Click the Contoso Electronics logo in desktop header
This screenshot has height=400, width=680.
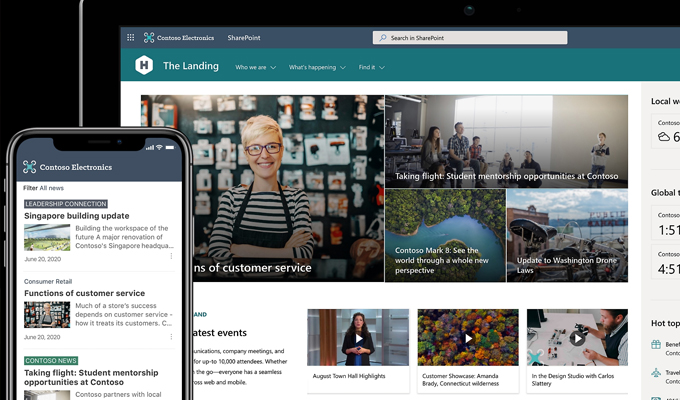coord(149,38)
